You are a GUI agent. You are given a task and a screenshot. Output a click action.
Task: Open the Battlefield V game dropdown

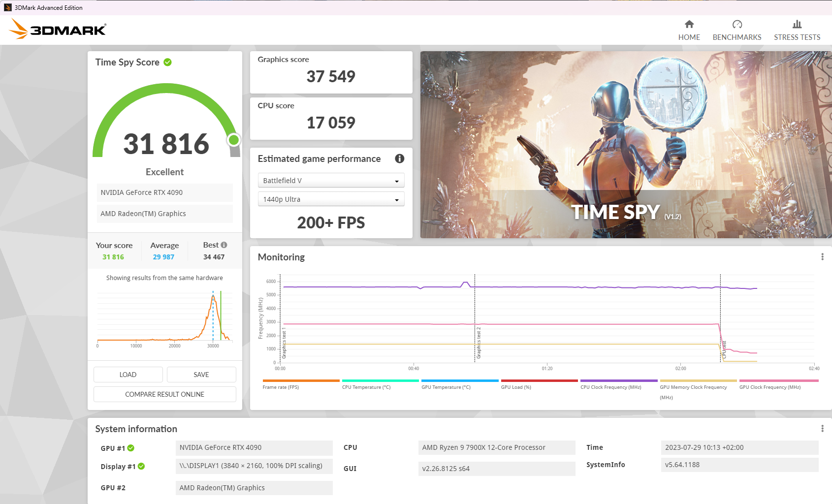pos(331,181)
